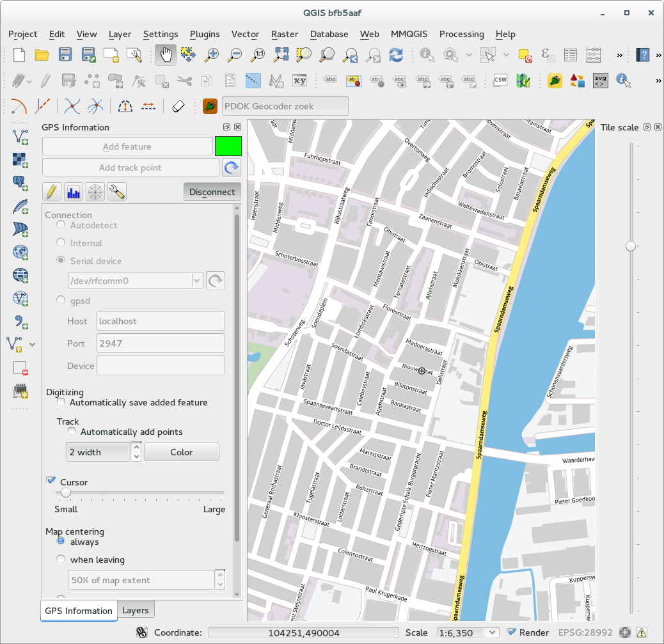Activate the Zoom In magnifier tool
Image resolution: width=664 pixels, height=644 pixels.
(211, 55)
